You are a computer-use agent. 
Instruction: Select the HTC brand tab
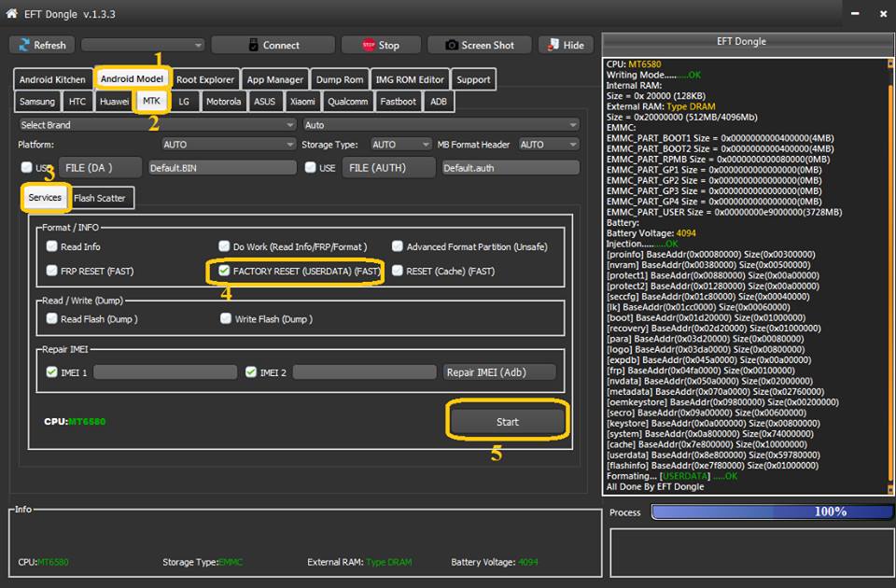77,101
